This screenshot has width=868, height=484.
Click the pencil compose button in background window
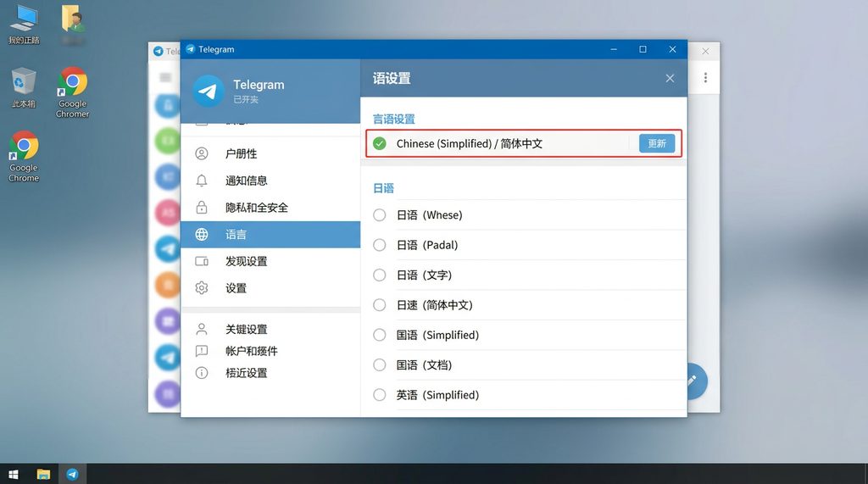[x=695, y=381]
